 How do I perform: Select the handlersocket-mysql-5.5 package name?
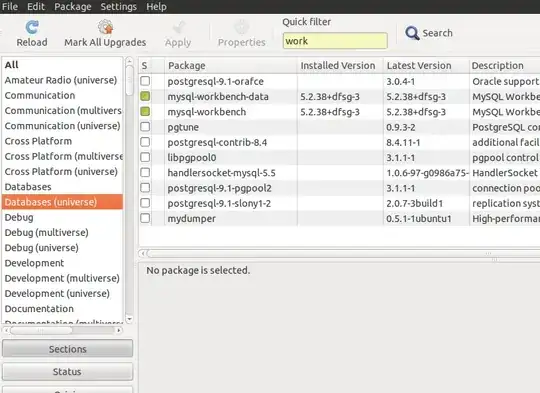coord(221,173)
